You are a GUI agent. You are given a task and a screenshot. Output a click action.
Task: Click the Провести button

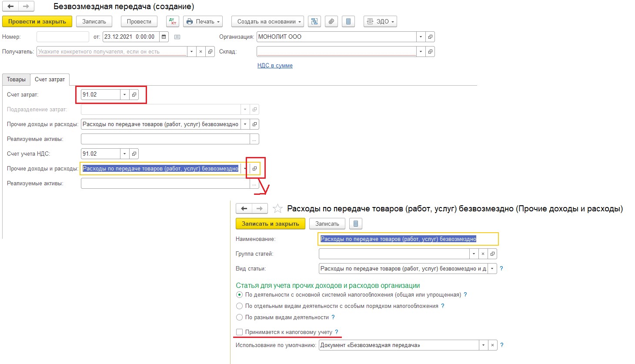pos(139,21)
